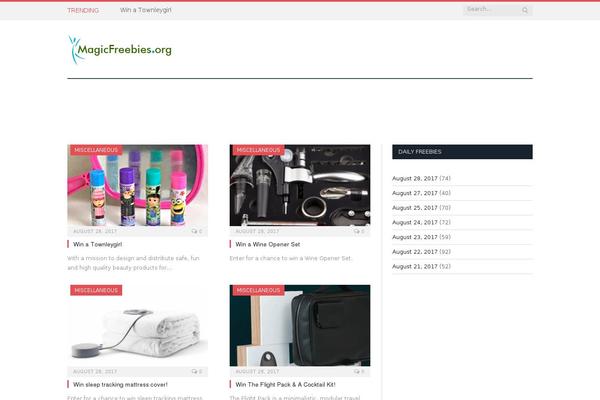This screenshot has height=400, width=600.
Task: Open the Win a Townleygirl! article title
Action: [98, 244]
